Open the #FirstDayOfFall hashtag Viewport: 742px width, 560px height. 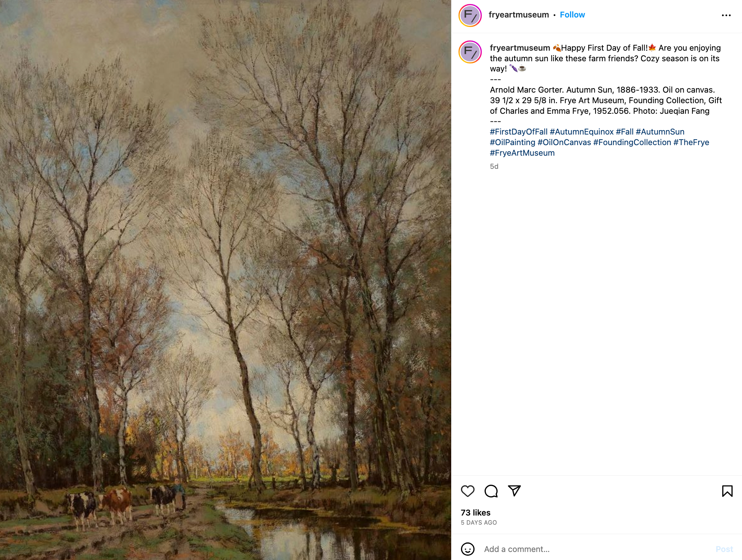coord(519,132)
